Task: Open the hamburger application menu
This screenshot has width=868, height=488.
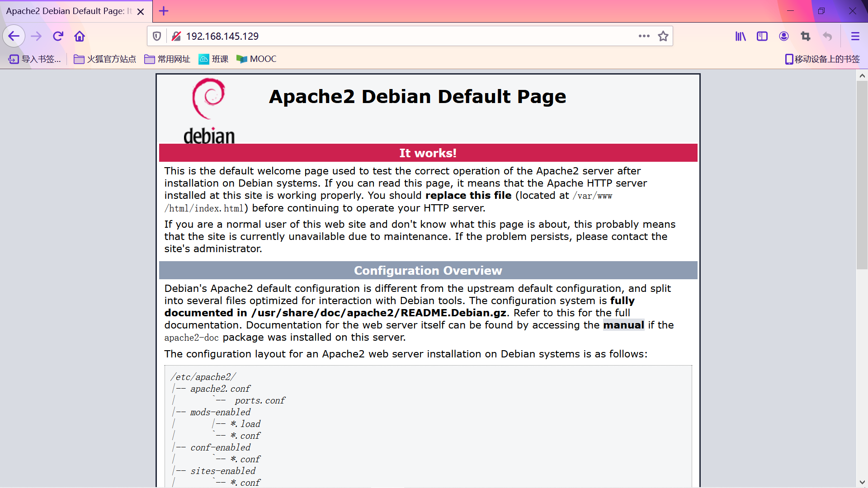Action: point(855,36)
